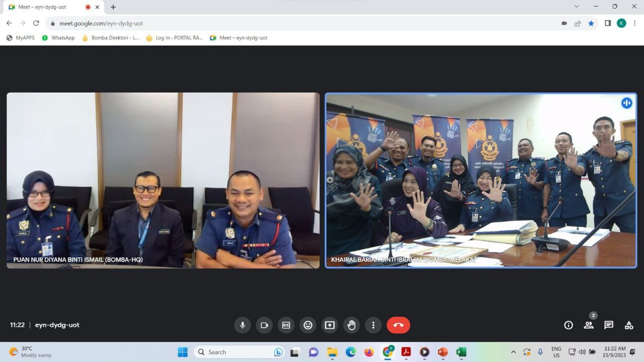Toggle closed captions button

click(286, 325)
